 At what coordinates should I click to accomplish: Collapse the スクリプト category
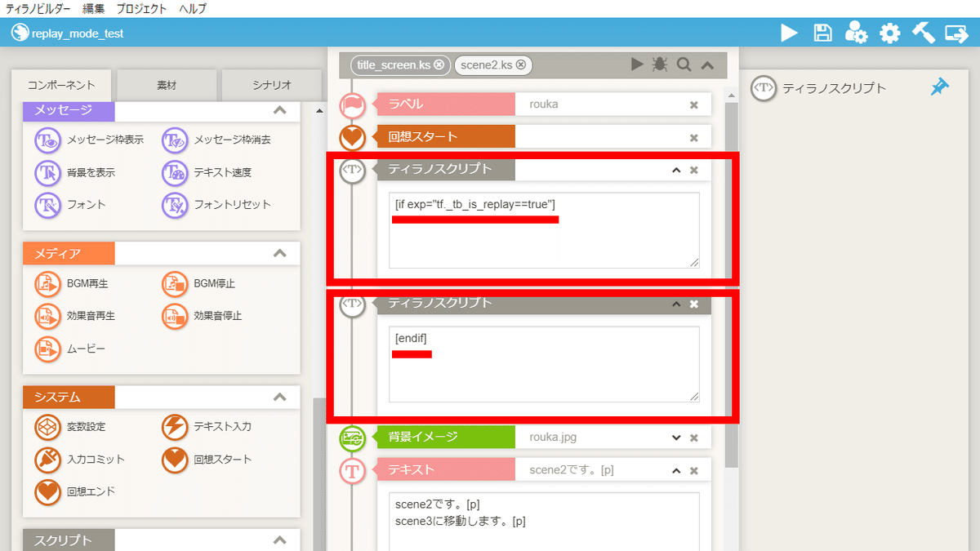tap(279, 540)
